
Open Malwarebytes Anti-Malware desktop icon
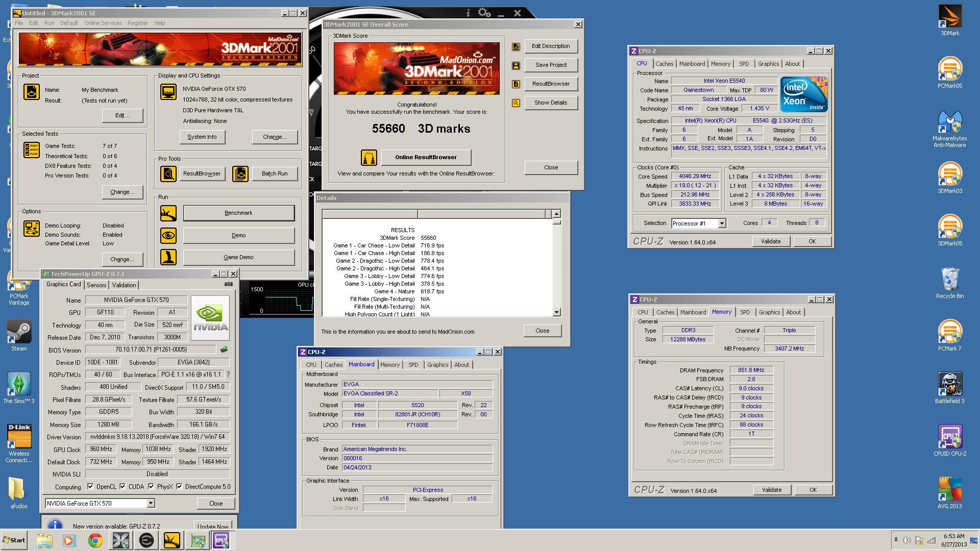950,129
